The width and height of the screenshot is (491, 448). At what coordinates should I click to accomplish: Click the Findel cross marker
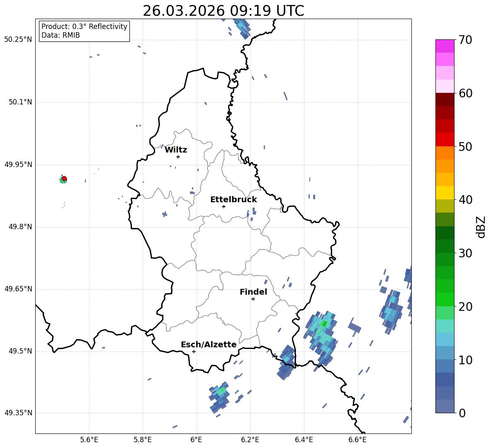coord(253,299)
